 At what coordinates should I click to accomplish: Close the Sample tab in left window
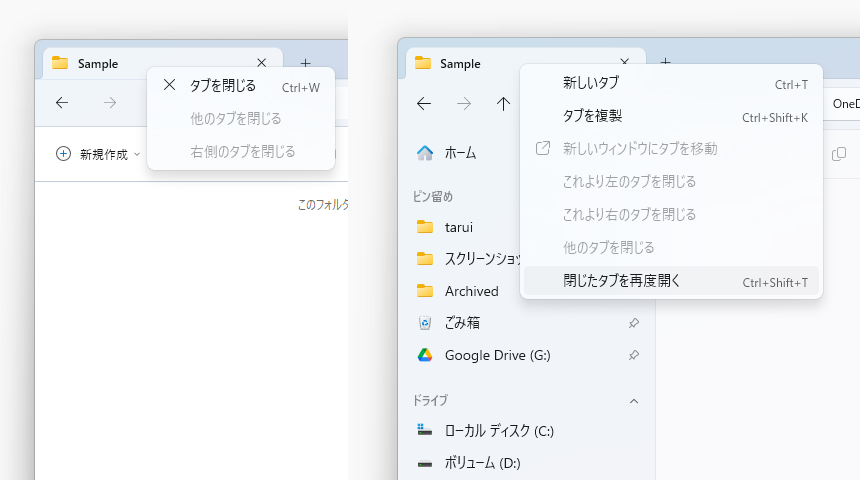point(262,63)
